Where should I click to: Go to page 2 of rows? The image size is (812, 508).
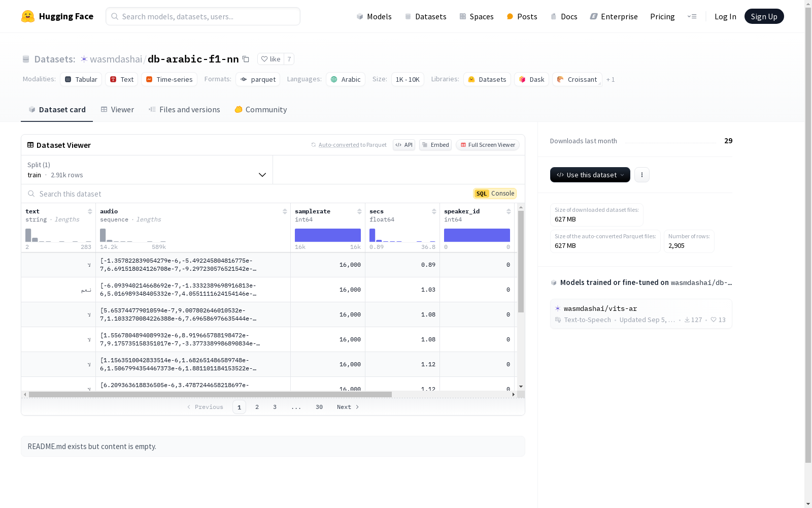[x=257, y=407]
